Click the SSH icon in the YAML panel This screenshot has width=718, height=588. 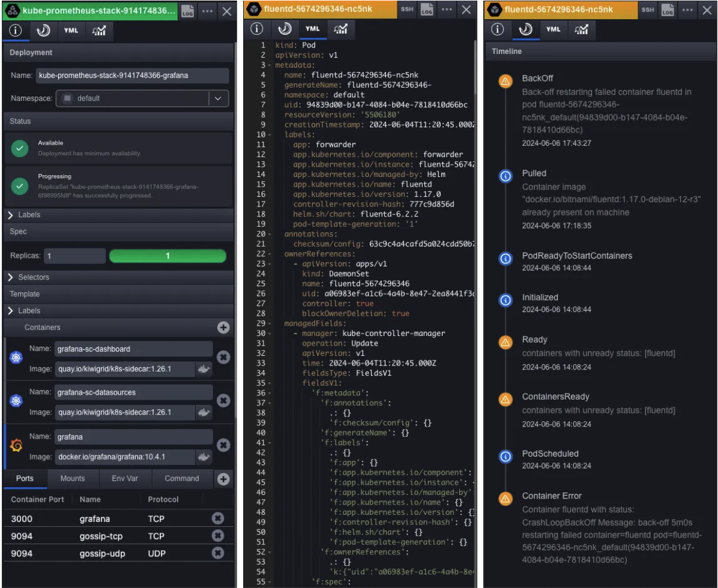pos(406,10)
